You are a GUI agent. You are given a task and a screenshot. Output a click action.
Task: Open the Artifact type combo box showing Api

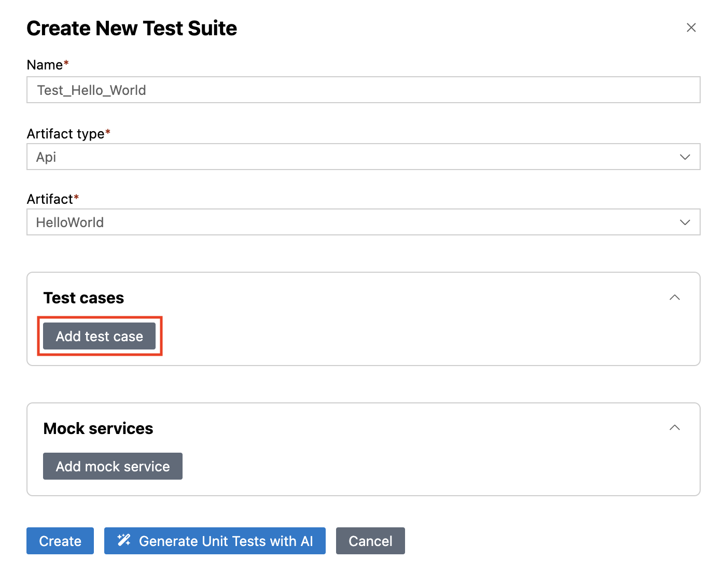pos(353,157)
